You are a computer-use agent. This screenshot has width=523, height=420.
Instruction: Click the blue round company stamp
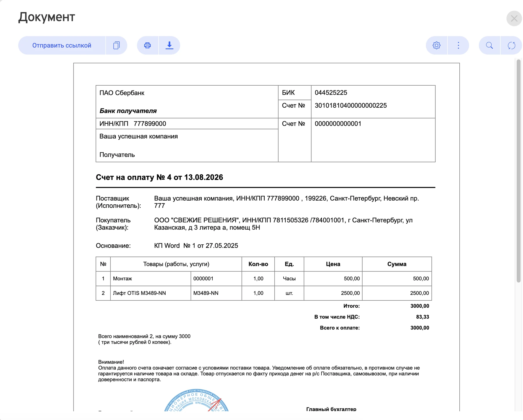click(x=196, y=400)
